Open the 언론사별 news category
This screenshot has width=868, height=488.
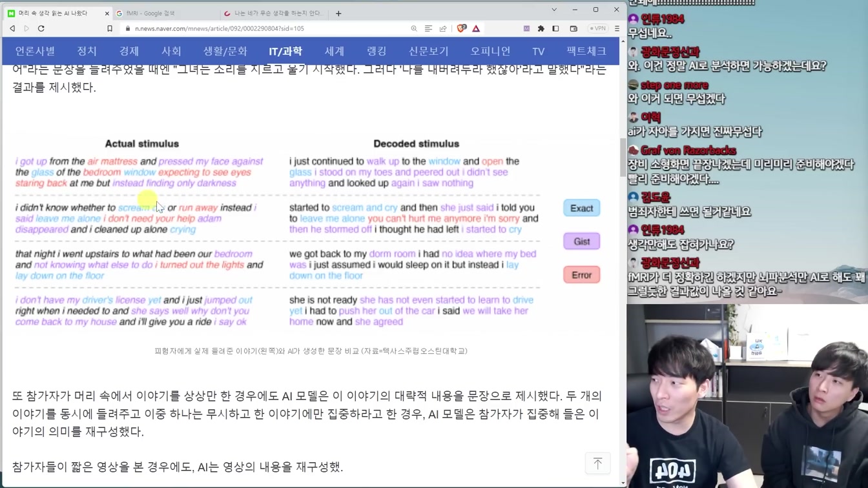click(x=35, y=51)
